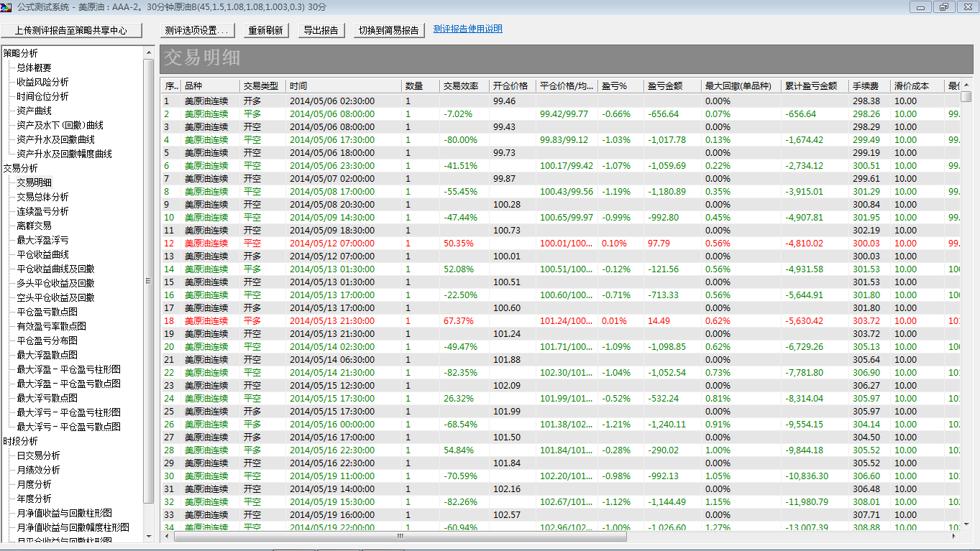Click the table horizontal scrollbar left arrow
This screenshot has height=551, width=980.
click(168, 536)
